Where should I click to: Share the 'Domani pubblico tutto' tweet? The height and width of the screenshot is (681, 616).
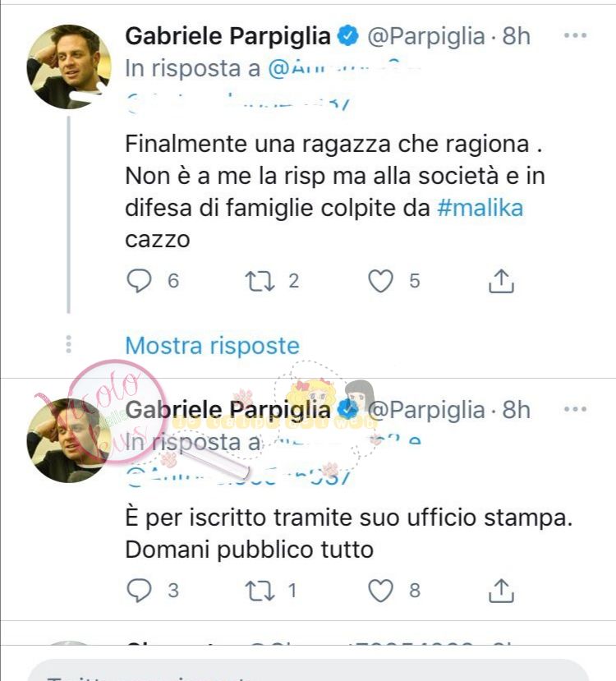pyautogui.click(x=501, y=591)
